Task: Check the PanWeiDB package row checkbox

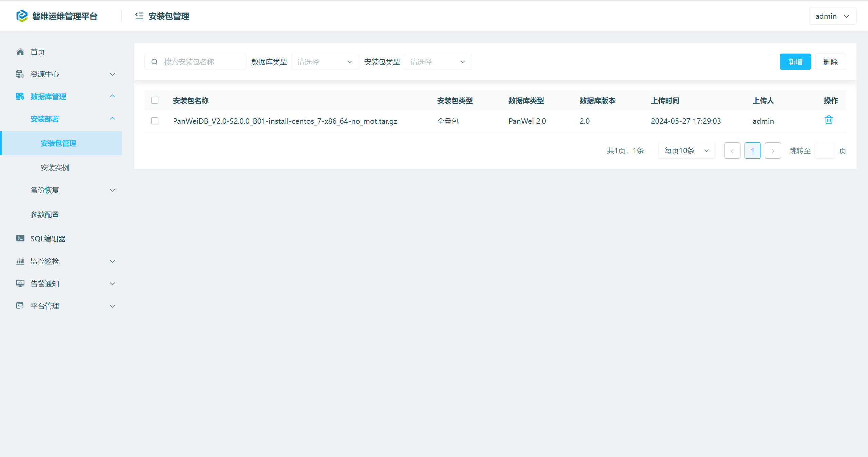Action: click(155, 121)
